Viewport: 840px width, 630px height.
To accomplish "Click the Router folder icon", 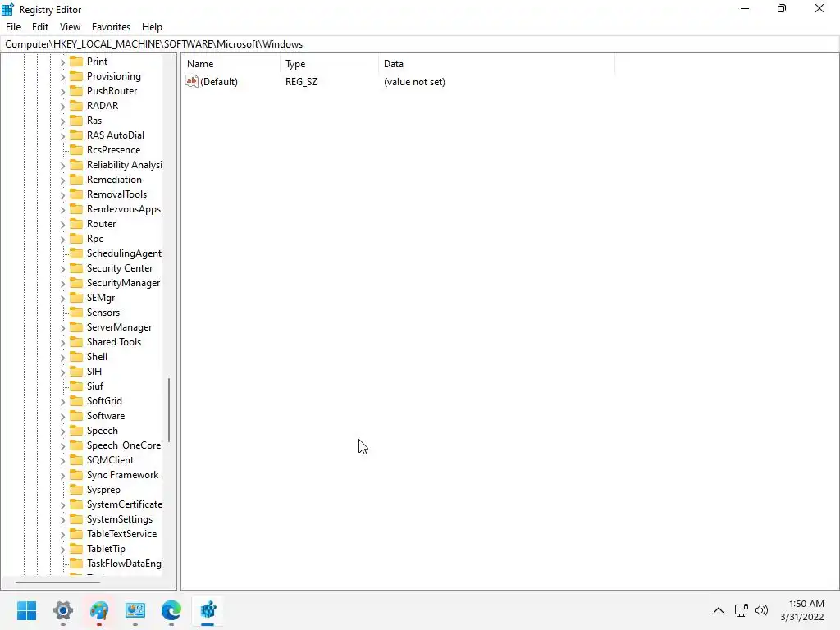I will pyautogui.click(x=76, y=224).
